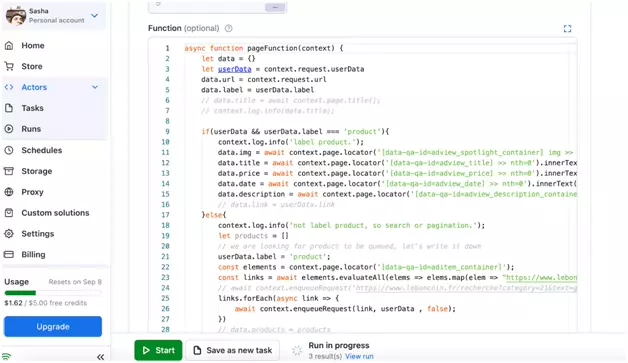Click the Proxy globe icon
The height and width of the screenshot is (363, 628).
(9, 192)
